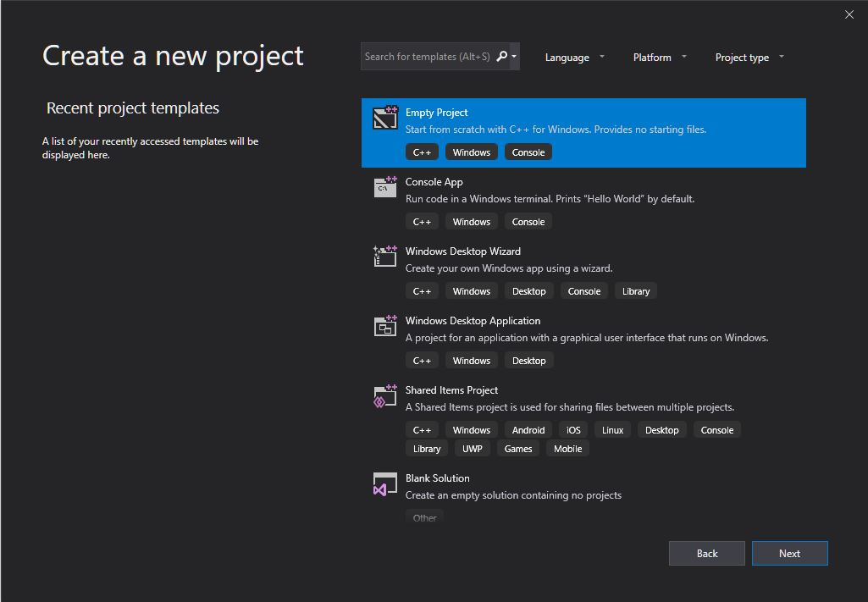This screenshot has width=868, height=602.
Task: Click the iOS tag under Shared Items
Action: click(573, 430)
